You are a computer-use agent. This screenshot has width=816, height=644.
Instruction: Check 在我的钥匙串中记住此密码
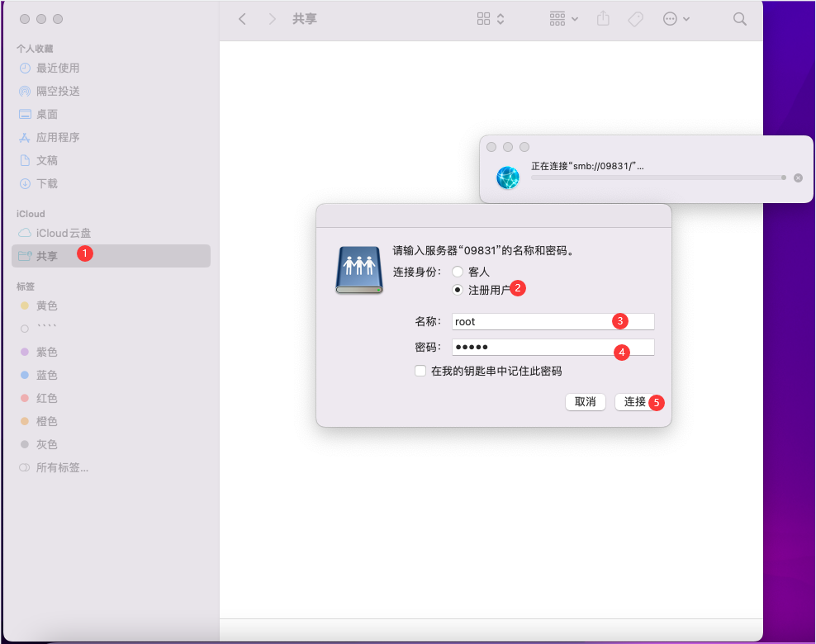(420, 371)
